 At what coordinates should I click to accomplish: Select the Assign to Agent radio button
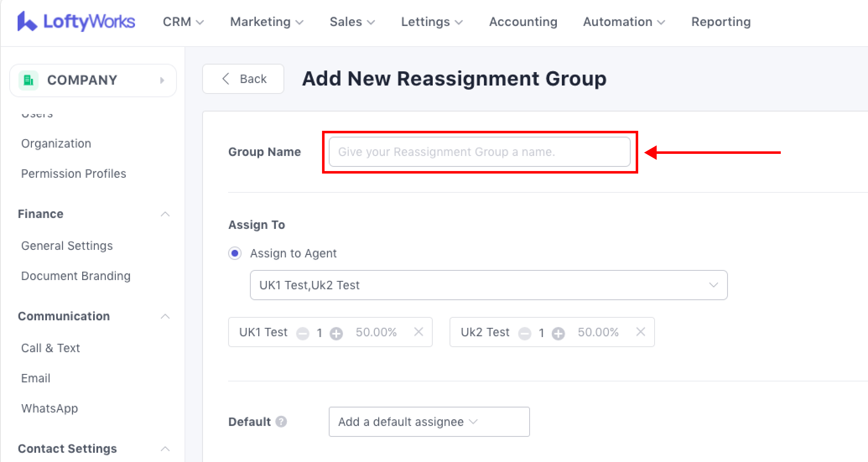235,253
